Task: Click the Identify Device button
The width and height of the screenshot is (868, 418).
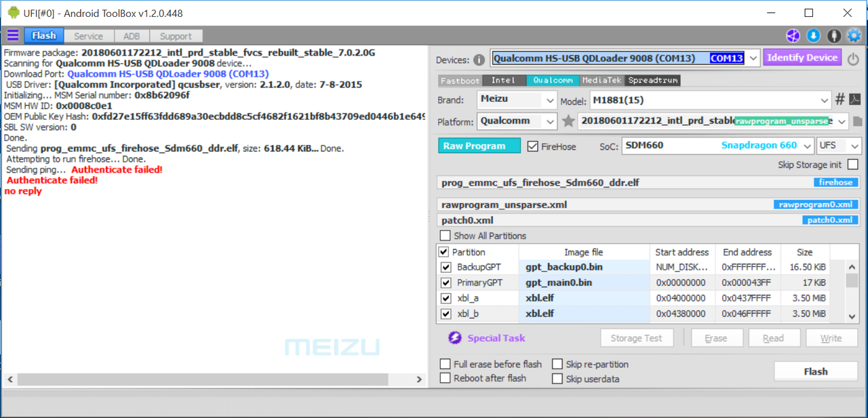Action: coord(802,58)
